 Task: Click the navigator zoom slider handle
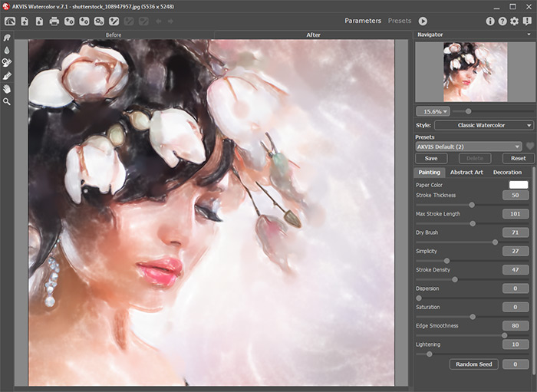[x=468, y=111]
